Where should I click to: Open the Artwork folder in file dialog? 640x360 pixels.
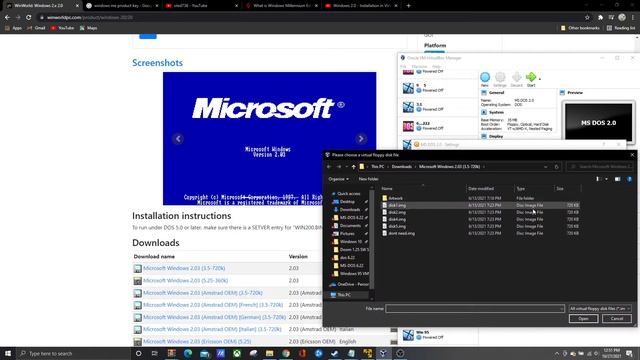click(480, 198)
